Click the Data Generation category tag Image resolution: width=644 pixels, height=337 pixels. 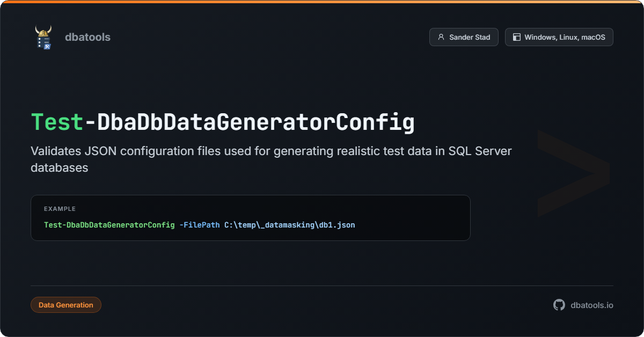click(x=66, y=305)
